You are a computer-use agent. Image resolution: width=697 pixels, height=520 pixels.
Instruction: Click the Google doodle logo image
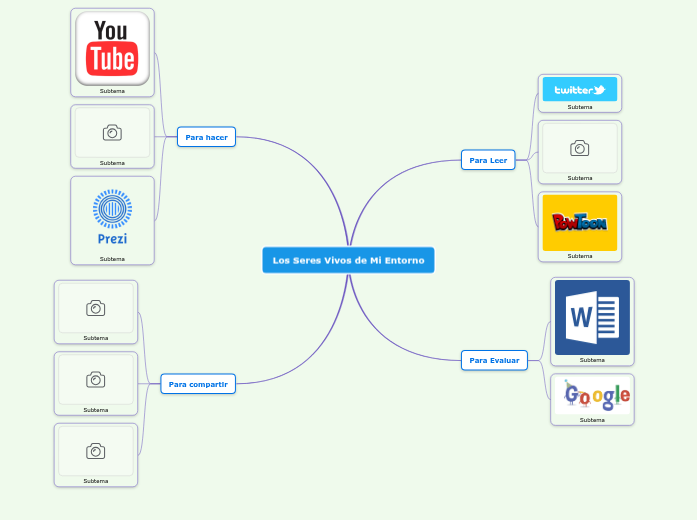point(592,394)
